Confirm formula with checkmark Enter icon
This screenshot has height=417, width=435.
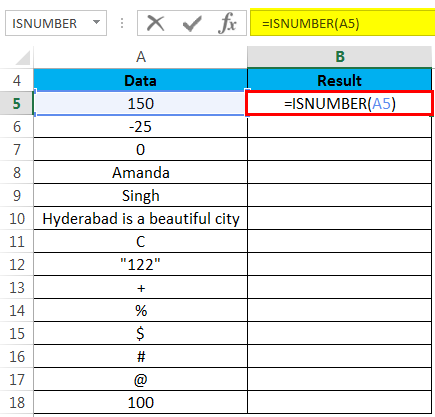[x=192, y=23]
